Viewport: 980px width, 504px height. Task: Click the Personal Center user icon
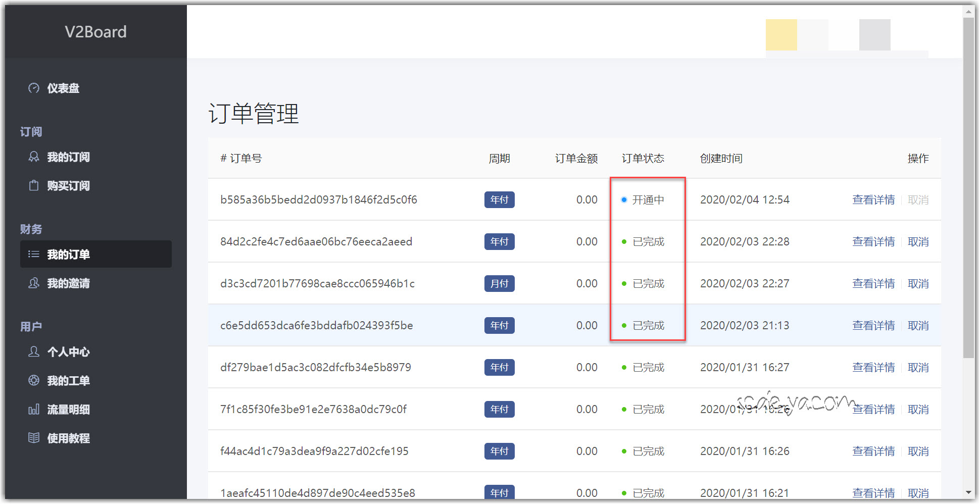[x=34, y=352]
